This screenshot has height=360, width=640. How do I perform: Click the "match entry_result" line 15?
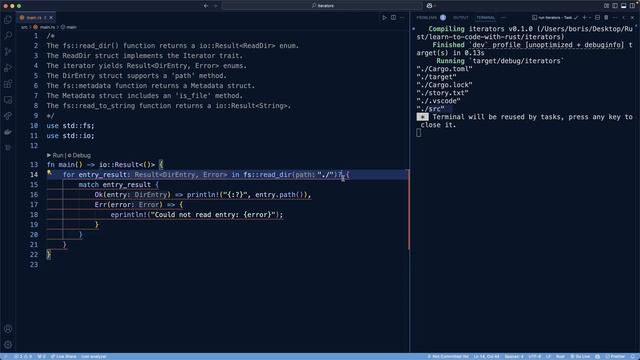pyautogui.click(x=118, y=185)
